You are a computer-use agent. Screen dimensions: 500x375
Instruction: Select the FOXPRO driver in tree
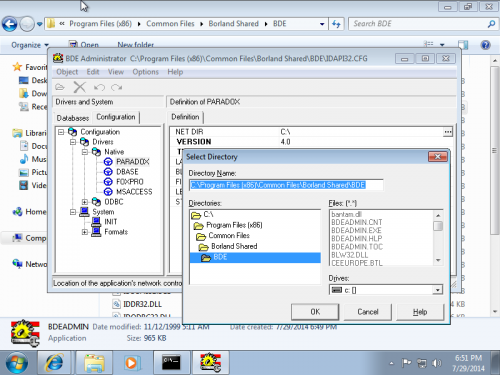click(x=129, y=182)
